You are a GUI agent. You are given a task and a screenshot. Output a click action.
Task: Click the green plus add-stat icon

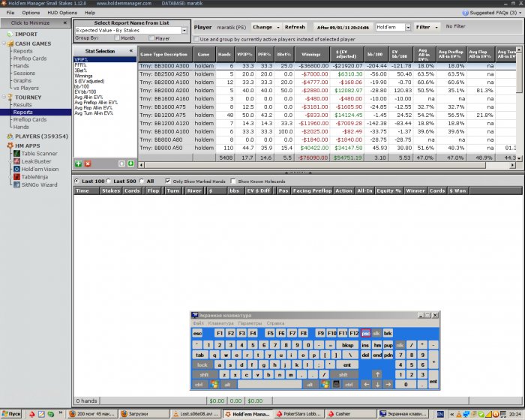pos(78,163)
